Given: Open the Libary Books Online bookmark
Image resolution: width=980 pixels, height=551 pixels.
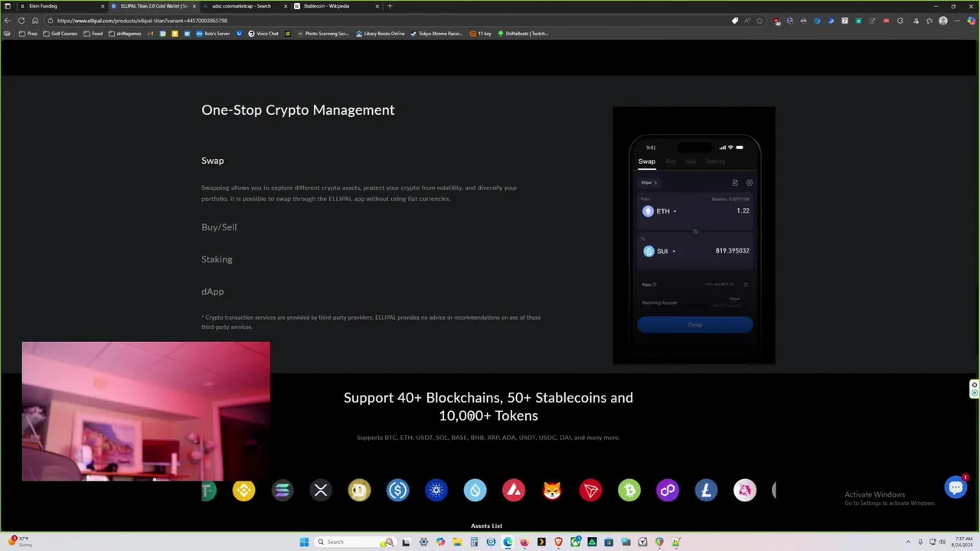Looking at the screenshot, I should point(381,34).
